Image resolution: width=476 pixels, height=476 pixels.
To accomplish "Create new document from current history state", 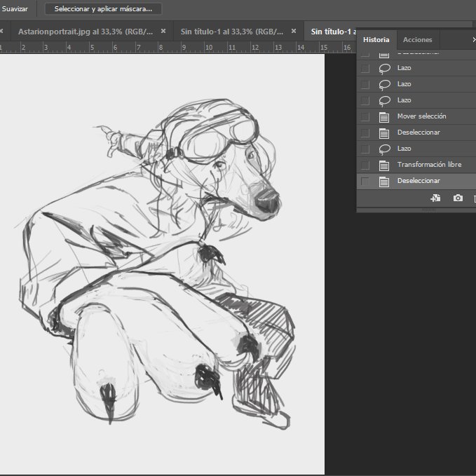I will point(435,198).
